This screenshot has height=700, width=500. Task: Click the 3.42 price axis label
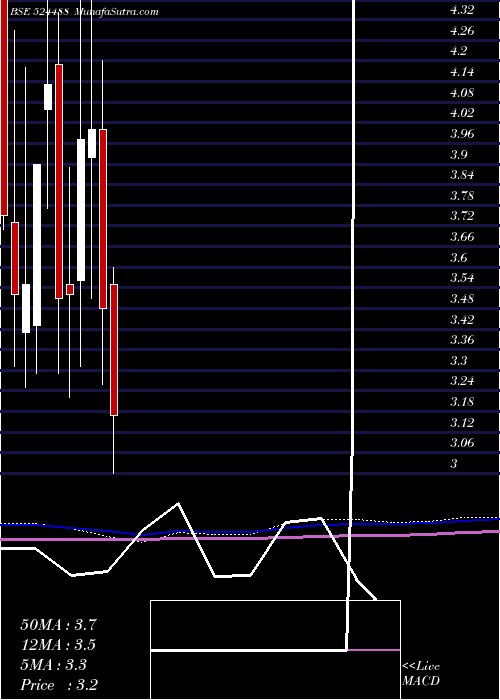pos(462,319)
